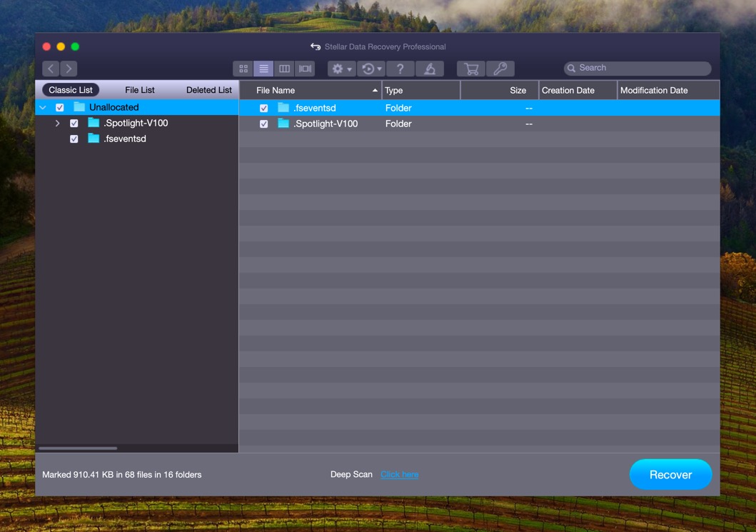
Task: Click the File Name sort arrow
Action: pos(375,90)
